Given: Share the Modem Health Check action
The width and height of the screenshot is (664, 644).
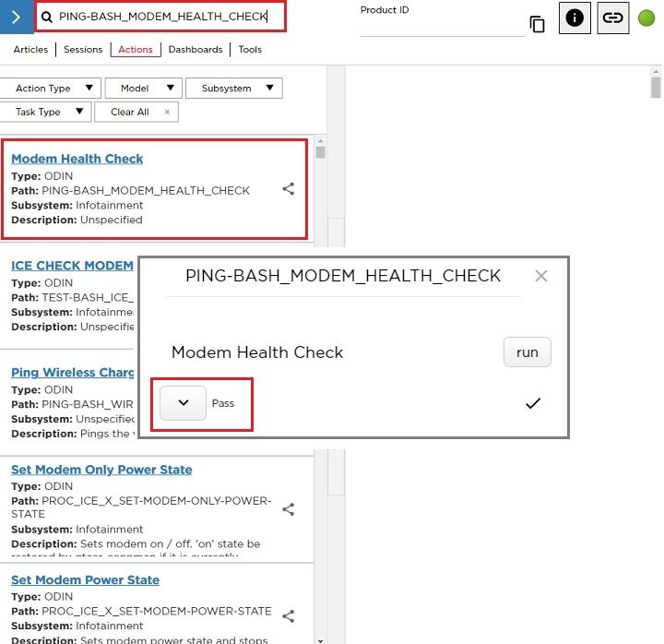Looking at the screenshot, I should click(288, 188).
